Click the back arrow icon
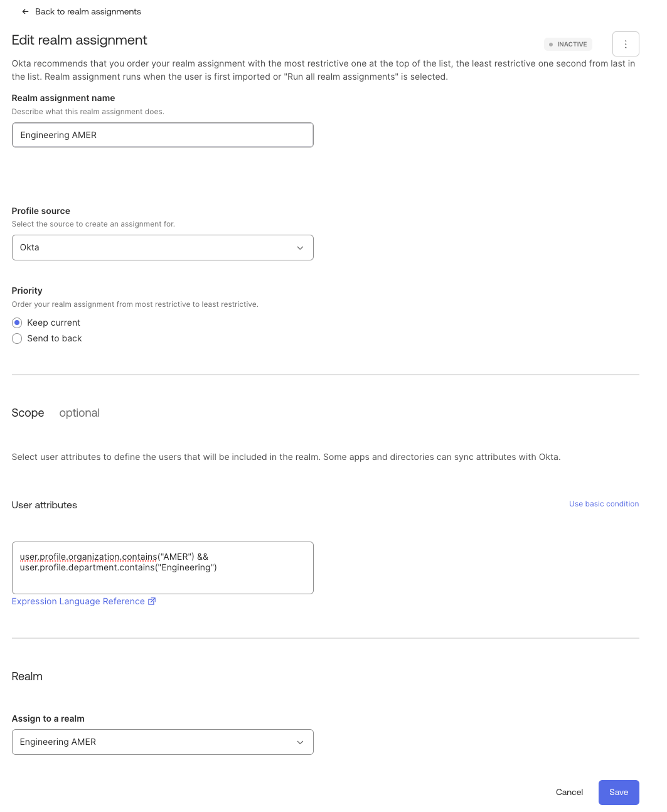This screenshot has height=812, width=667. pos(25,12)
